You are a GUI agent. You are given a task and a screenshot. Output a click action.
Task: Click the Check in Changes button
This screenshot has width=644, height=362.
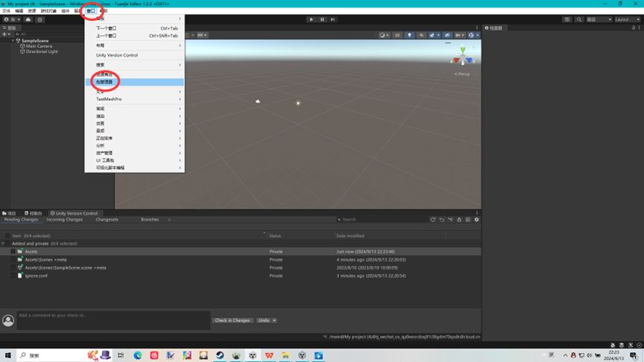(x=232, y=320)
